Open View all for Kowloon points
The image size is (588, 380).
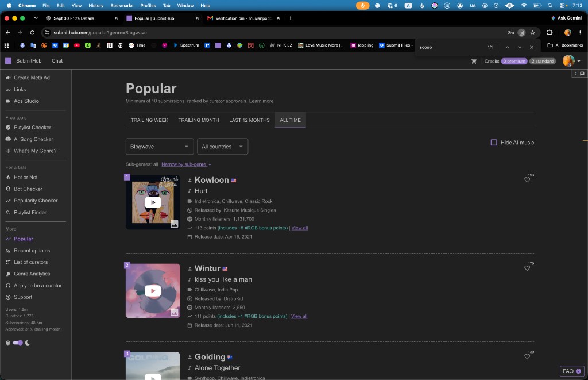(x=300, y=228)
